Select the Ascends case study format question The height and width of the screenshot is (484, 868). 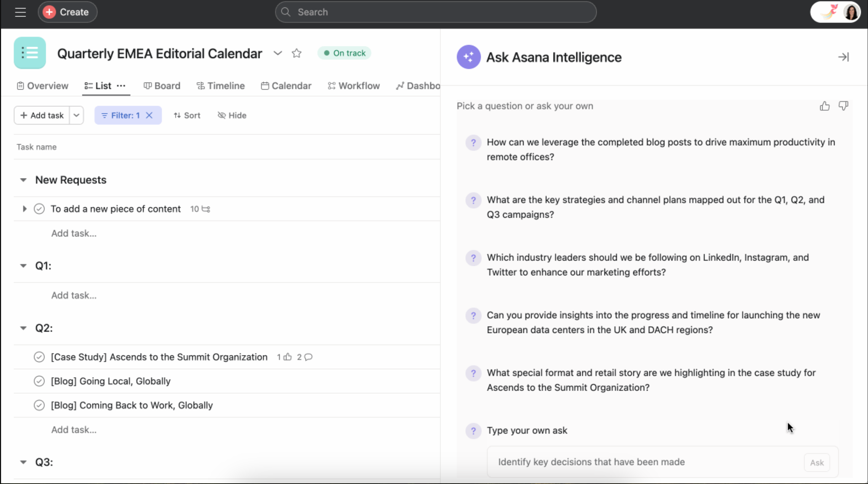(651, 380)
